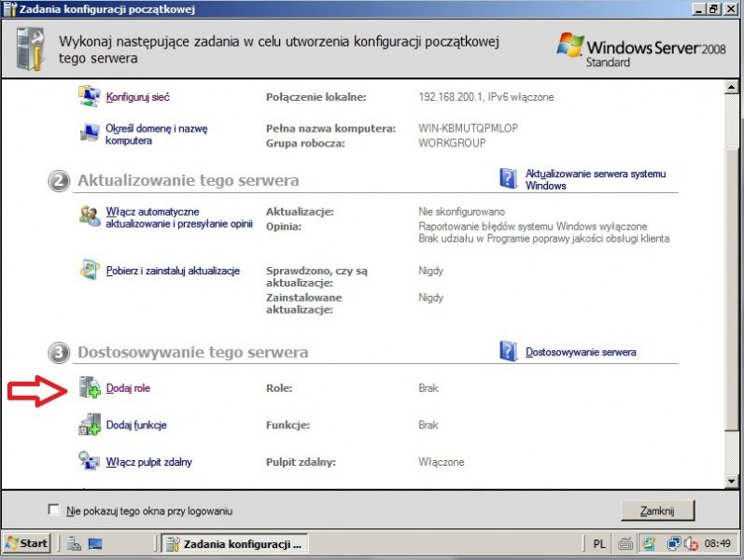
Task: Open Włącz automatyczne aktualizowanie i przesyłanie opinii
Action: click(179, 217)
